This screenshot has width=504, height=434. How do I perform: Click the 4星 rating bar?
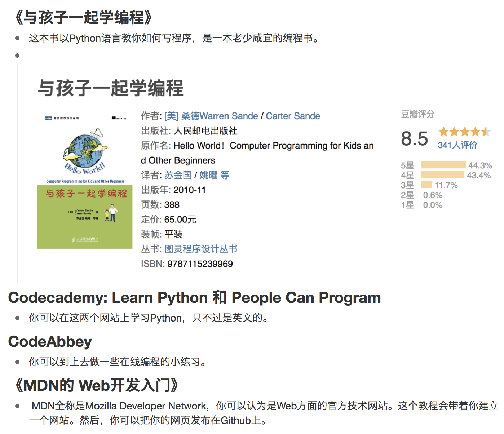point(442,175)
